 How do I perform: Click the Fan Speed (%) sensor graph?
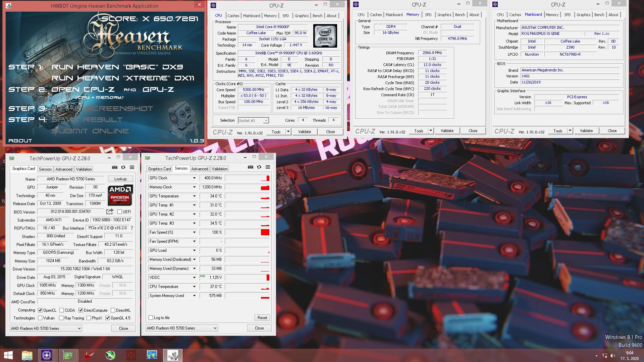click(x=247, y=232)
